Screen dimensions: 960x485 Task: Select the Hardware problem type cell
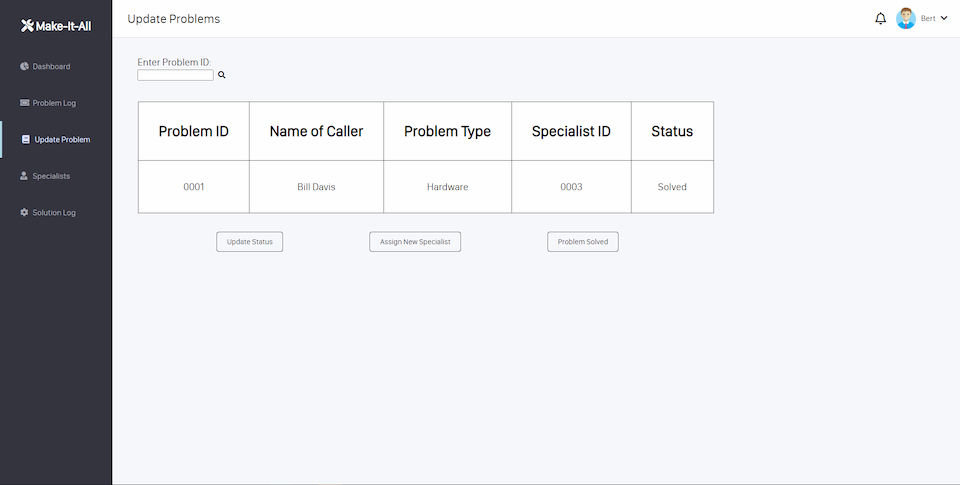point(447,187)
